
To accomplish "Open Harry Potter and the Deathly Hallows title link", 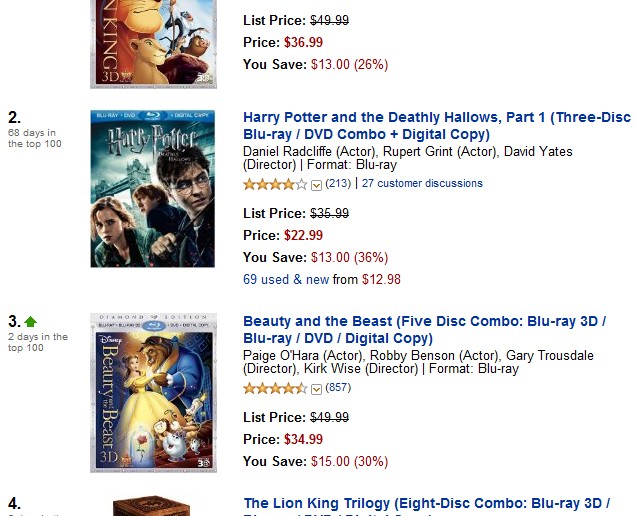I will [436, 126].
